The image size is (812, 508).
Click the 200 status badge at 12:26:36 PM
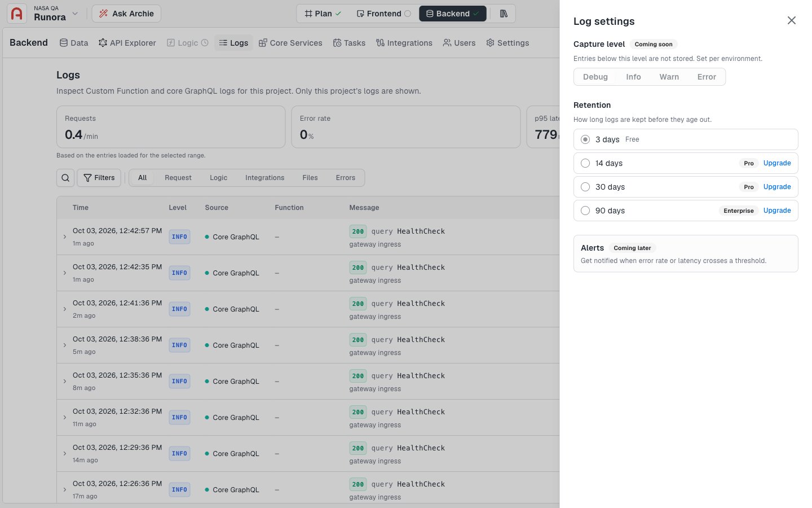pos(358,484)
